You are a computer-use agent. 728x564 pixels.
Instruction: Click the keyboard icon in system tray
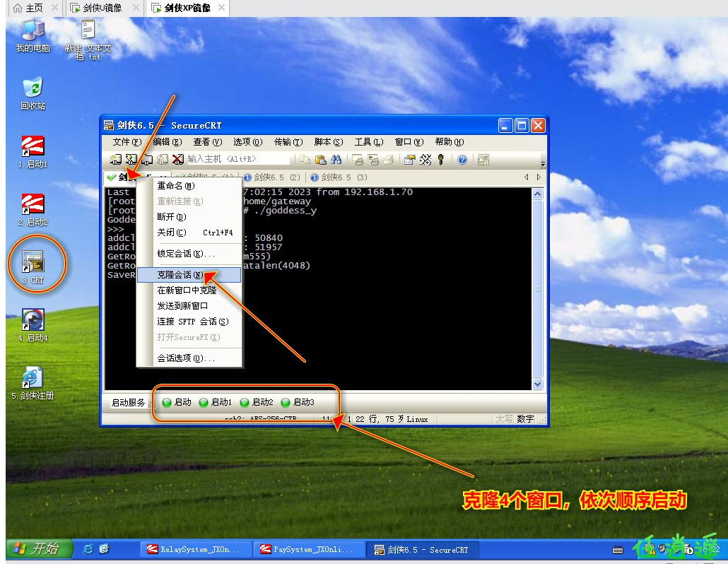pyautogui.click(x=618, y=550)
